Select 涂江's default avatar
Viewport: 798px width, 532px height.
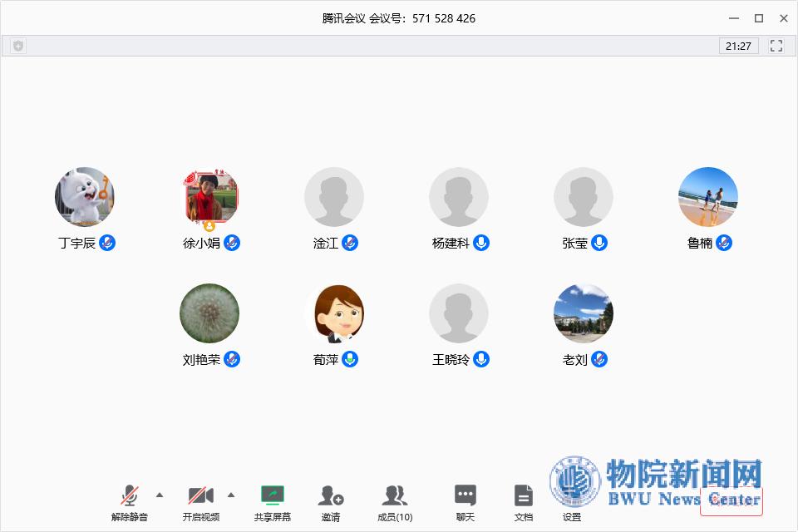334,197
